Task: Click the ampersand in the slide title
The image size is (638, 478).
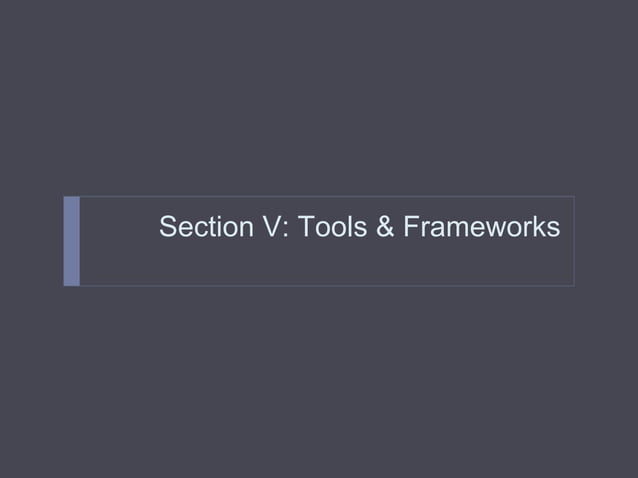Action: pyautogui.click(x=386, y=228)
